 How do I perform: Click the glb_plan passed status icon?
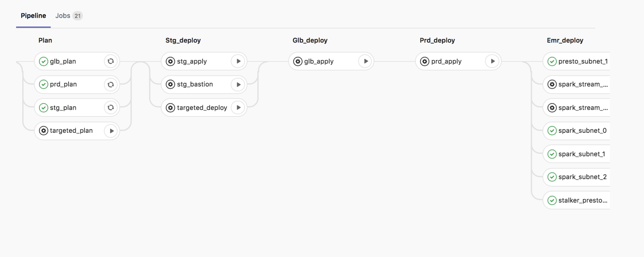point(43,61)
